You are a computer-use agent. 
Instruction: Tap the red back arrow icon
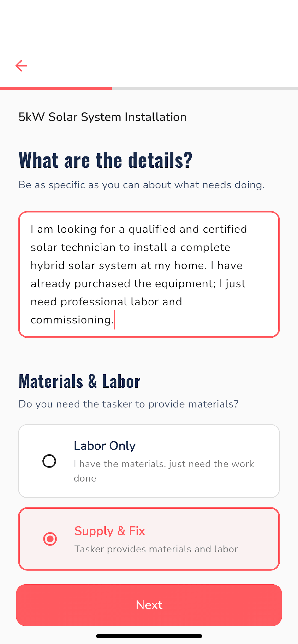click(x=21, y=66)
